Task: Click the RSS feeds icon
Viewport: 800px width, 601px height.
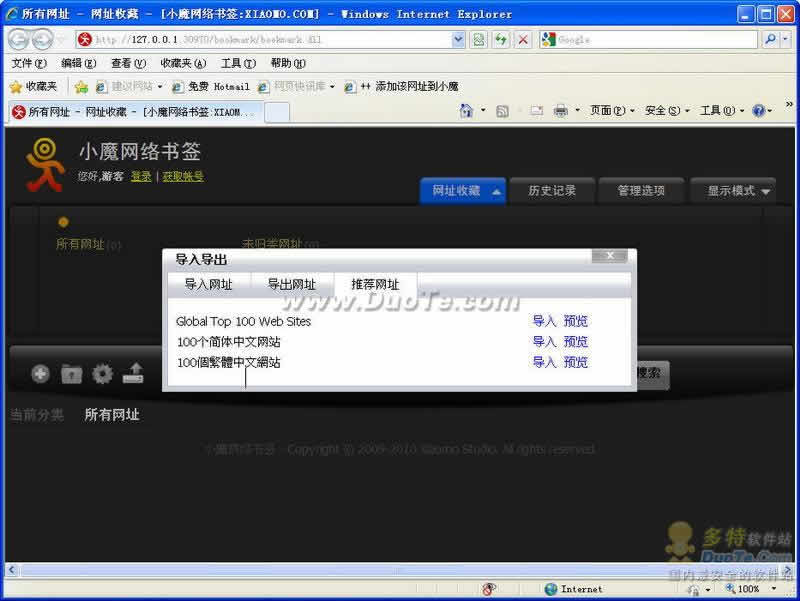Action: pyautogui.click(x=502, y=111)
